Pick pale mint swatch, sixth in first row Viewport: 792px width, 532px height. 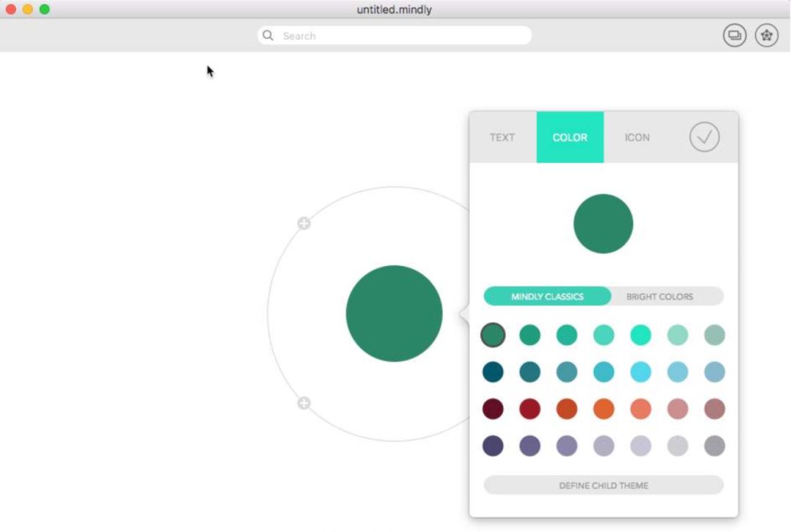click(x=678, y=335)
